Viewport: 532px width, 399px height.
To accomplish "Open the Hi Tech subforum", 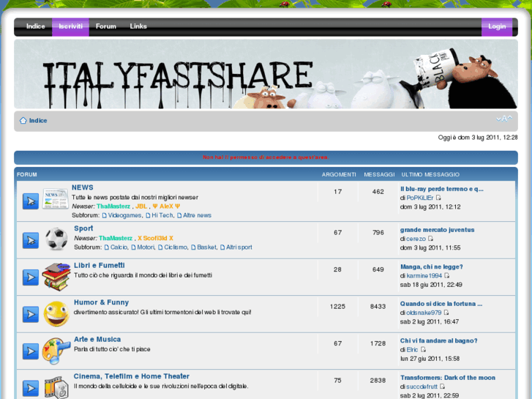I will tap(162, 215).
